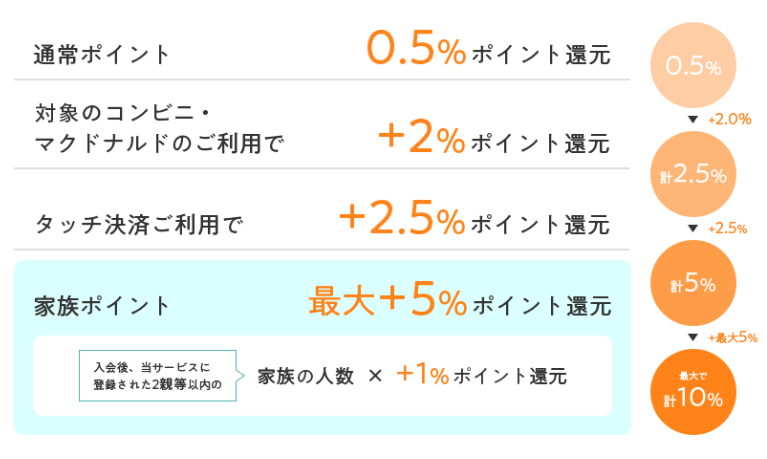Click the 入会後、当サービスに登録された callout box

click(158, 376)
